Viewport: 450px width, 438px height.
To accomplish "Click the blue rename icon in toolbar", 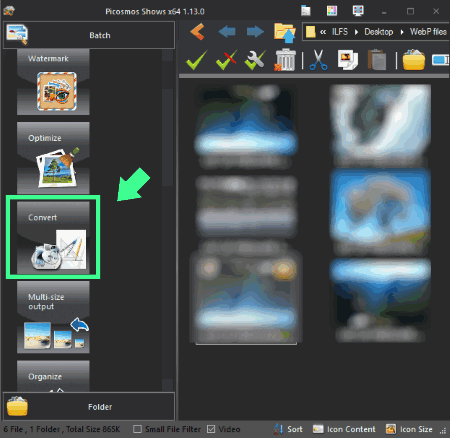I will (x=440, y=60).
